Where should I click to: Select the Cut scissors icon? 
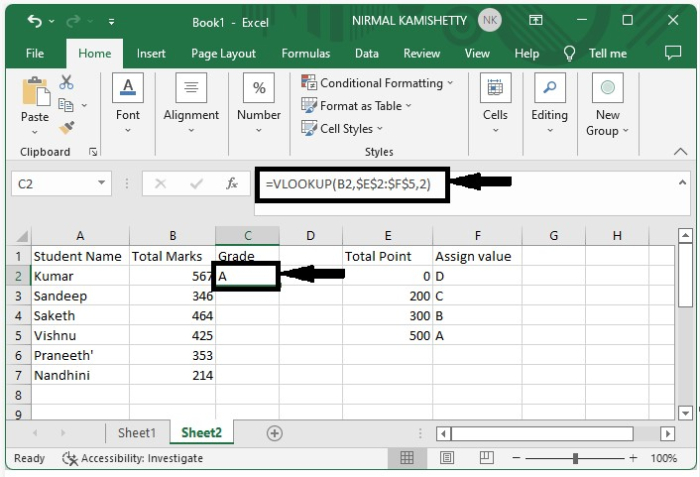pyautogui.click(x=66, y=82)
